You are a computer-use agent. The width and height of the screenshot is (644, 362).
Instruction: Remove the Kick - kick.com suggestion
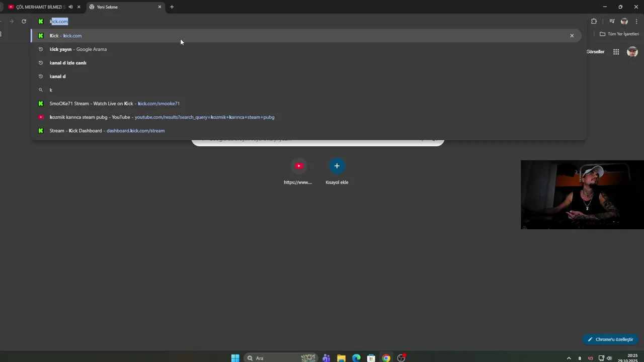(572, 36)
